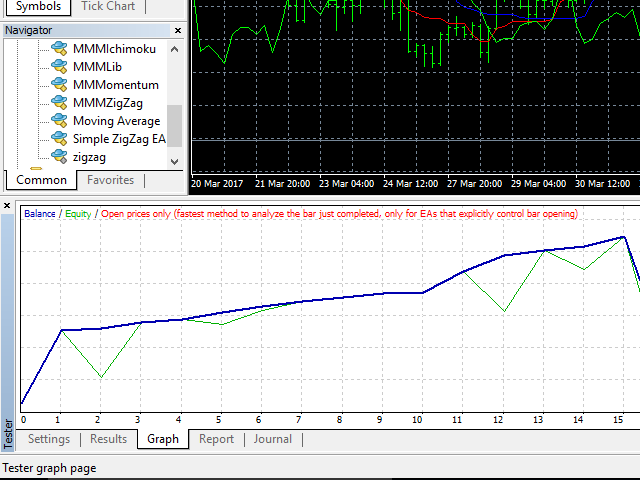Click the zigzag expert icon
640x480 pixels.
[x=59, y=157]
